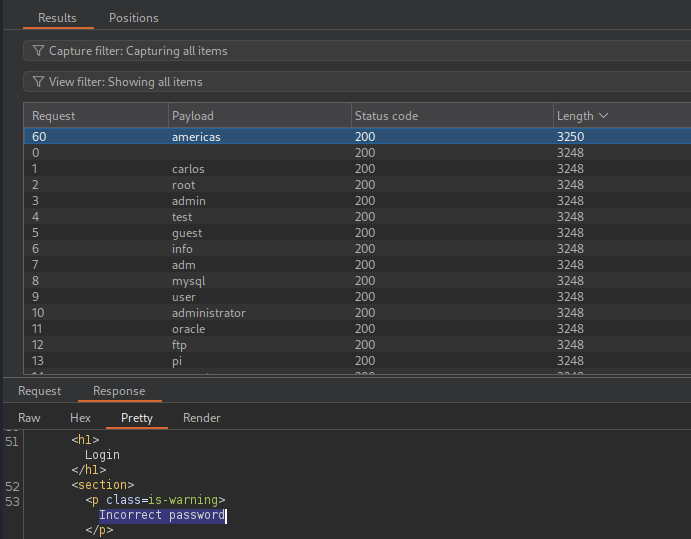Select the americas payload row
This screenshot has height=539, width=691.
coord(357,137)
